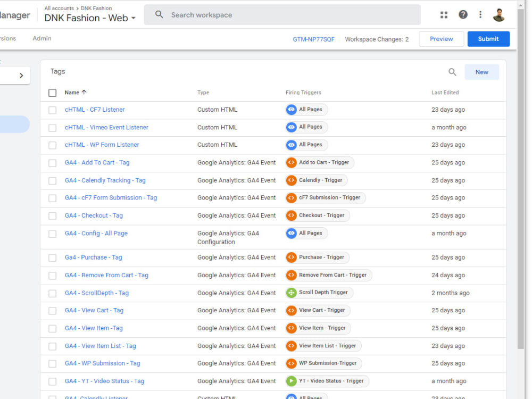532x399 pixels.
Task: Click the WP Submission-Trigger icon
Action: [291, 363]
